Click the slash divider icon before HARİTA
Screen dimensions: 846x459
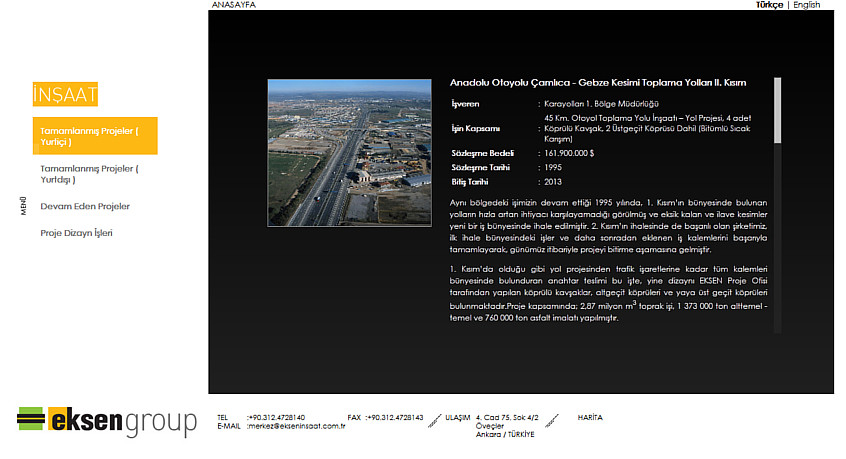551,421
